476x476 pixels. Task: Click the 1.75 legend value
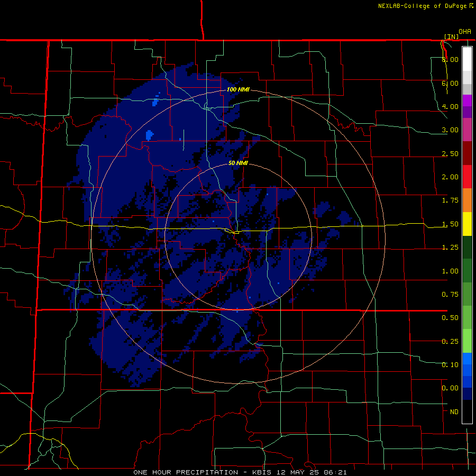pyautogui.click(x=450, y=200)
